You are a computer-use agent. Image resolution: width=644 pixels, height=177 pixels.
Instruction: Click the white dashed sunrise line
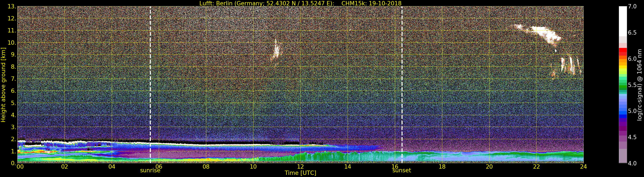click(150, 85)
